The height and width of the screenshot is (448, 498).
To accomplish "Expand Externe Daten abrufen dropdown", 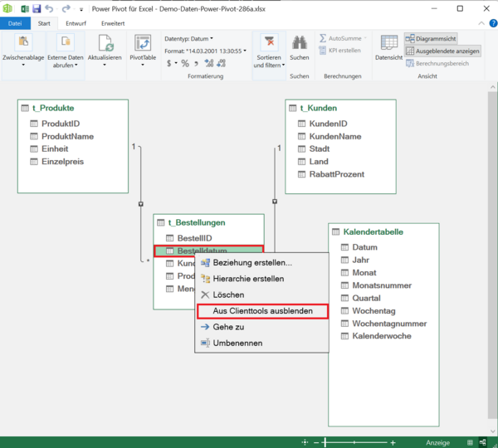I will pyautogui.click(x=65, y=61).
